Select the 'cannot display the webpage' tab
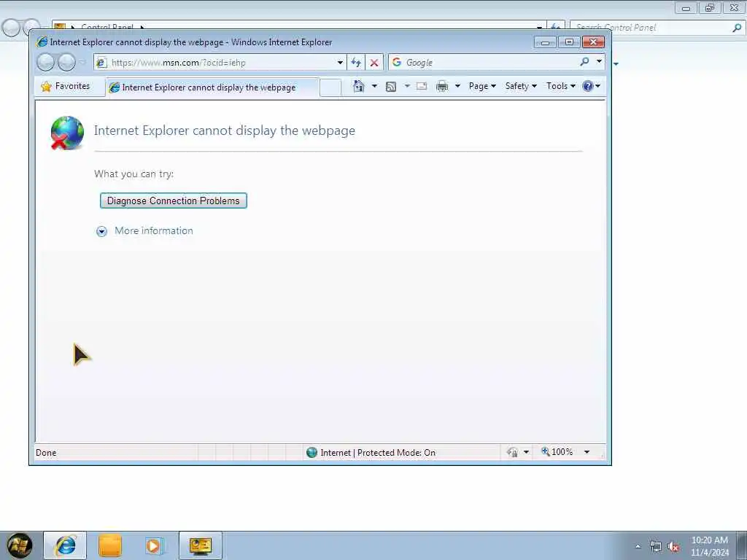Image resolution: width=747 pixels, height=560 pixels. coord(212,87)
